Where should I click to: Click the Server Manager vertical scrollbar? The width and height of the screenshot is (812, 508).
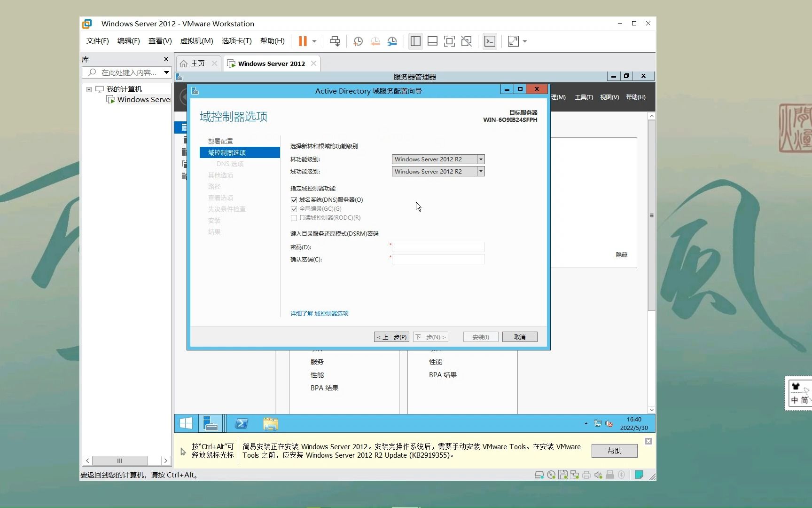651,215
